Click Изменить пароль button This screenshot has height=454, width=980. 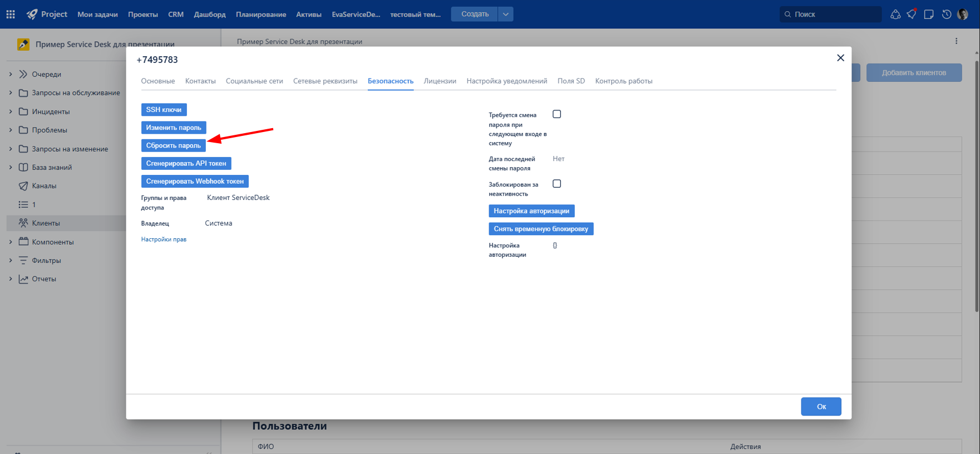[174, 128]
